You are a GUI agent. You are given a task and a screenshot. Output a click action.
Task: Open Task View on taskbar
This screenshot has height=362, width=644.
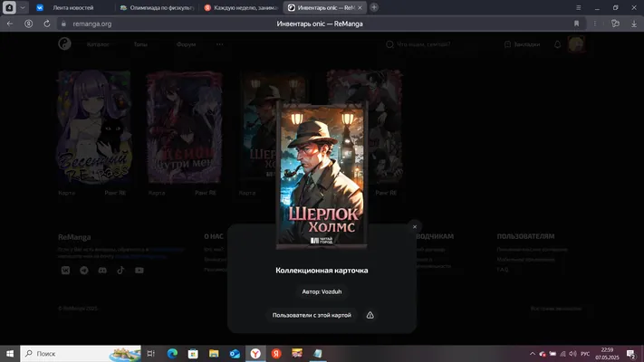pyautogui.click(x=150, y=353)
